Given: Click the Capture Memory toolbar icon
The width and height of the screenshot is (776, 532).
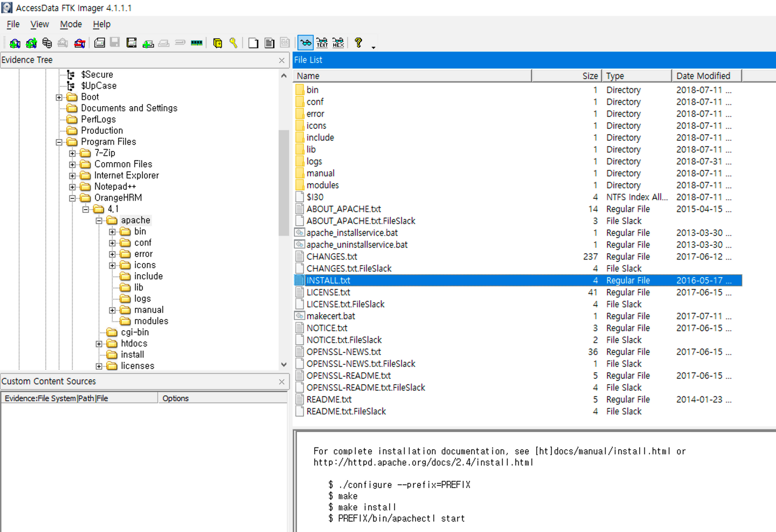Looking at the screenshot, I should (196, 43).
